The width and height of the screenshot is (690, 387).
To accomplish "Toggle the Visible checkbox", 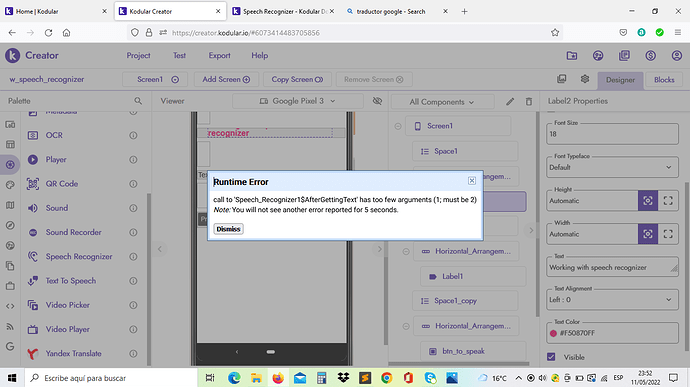I will [551, 357].
